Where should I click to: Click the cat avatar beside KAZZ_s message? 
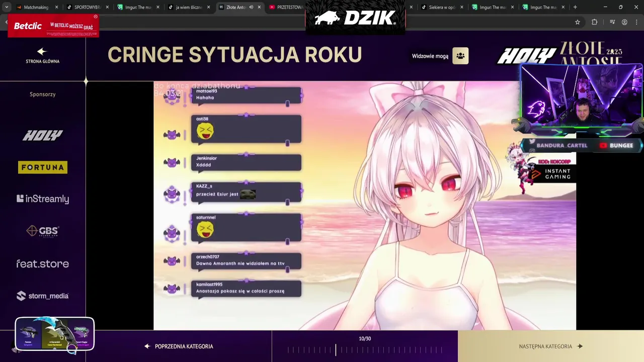click(172, 194)
